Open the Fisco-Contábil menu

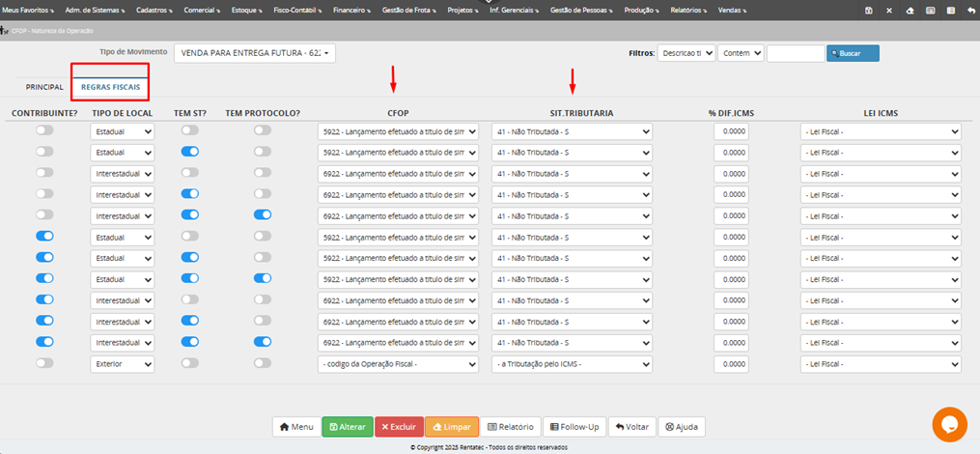tap(298, 10)
